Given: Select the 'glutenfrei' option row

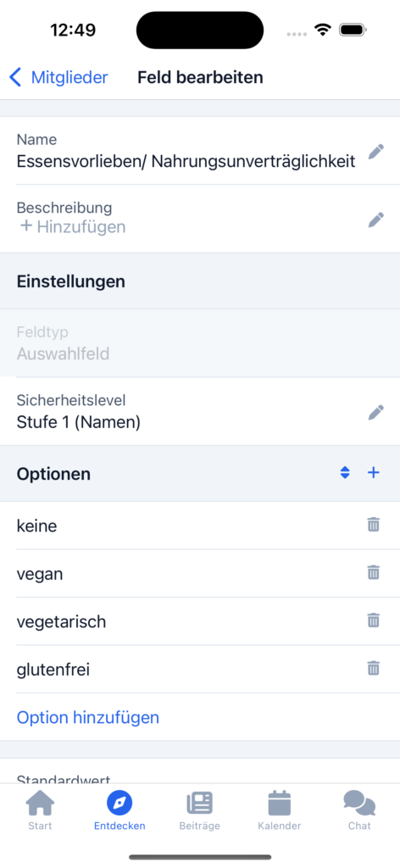Looking at the screenshot, I should pyautogui.click(x=200, y=670).
